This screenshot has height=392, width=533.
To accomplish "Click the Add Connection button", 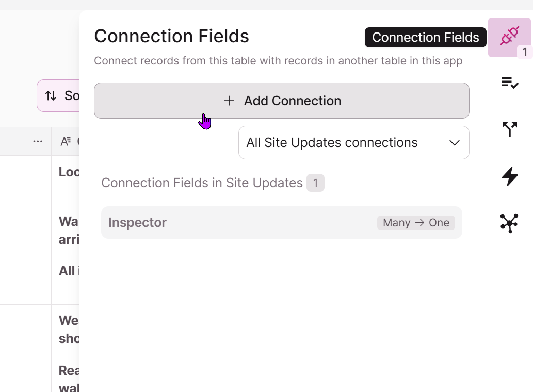I will (x=281, y=101).
